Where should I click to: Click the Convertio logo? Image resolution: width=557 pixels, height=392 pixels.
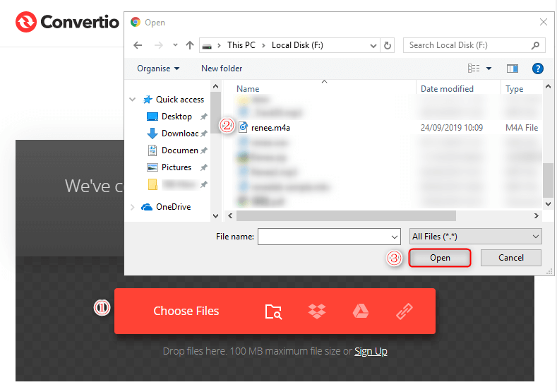pos(67,22)
